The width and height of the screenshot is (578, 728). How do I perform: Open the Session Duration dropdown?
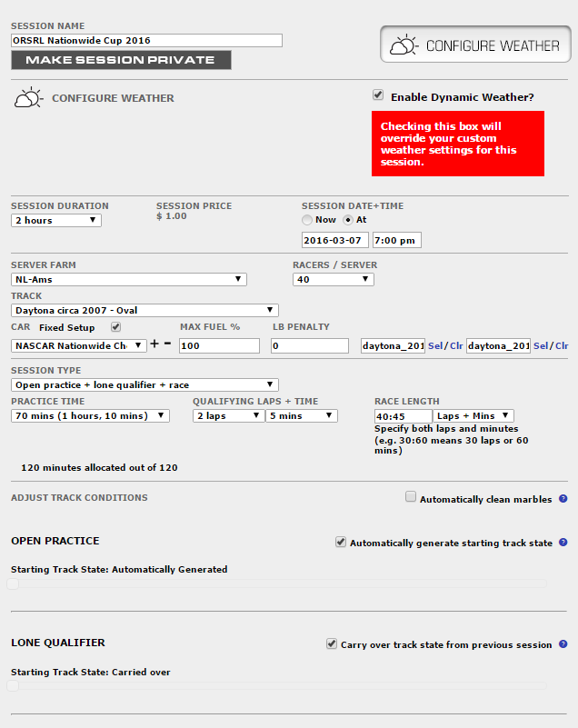[56, 221]
